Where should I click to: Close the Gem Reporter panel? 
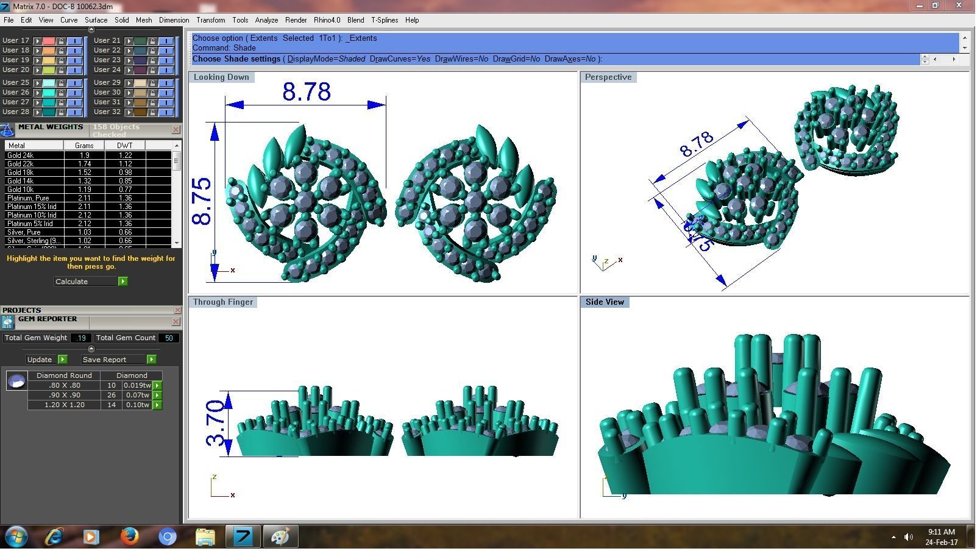click(176, 322)
